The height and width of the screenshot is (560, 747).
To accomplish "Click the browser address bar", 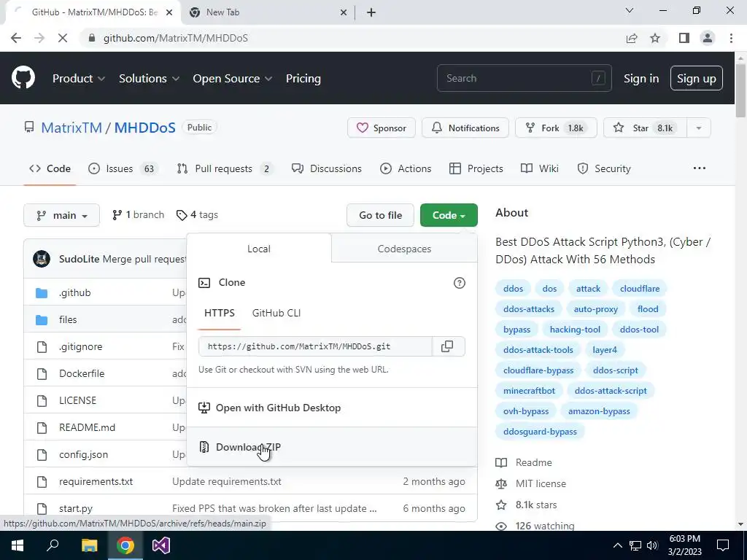I will (x=352, y=38).
